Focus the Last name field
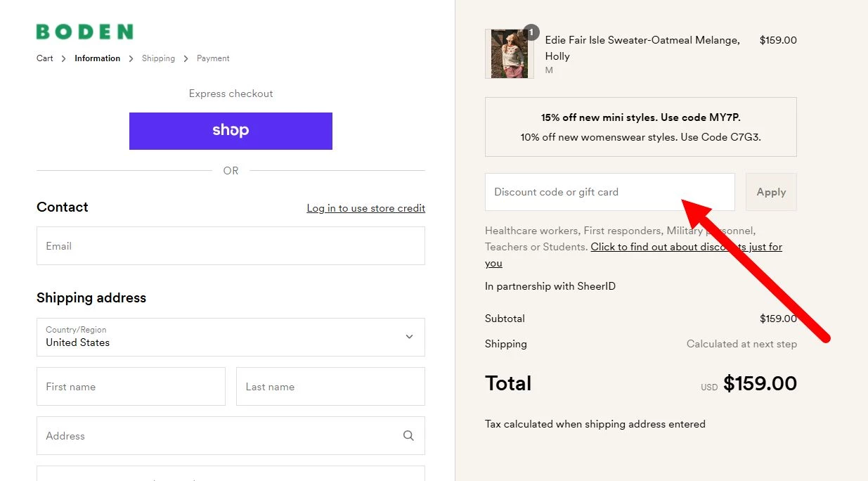 click(330, 387)
